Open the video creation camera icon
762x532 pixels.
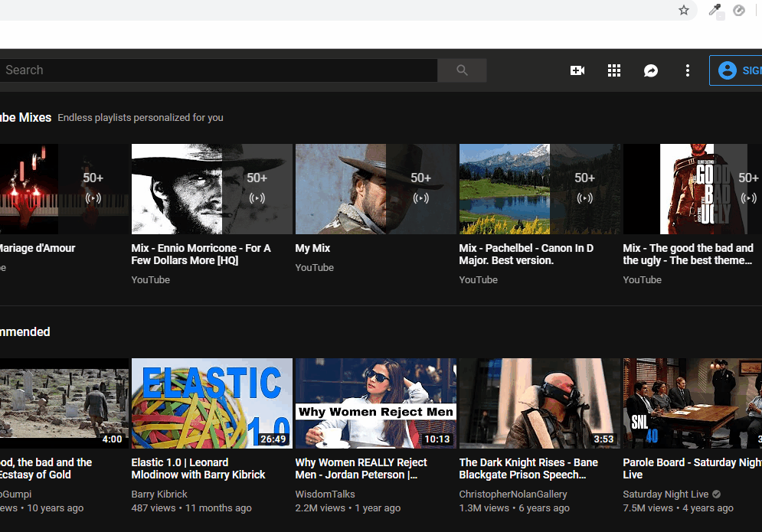(577, 70)
